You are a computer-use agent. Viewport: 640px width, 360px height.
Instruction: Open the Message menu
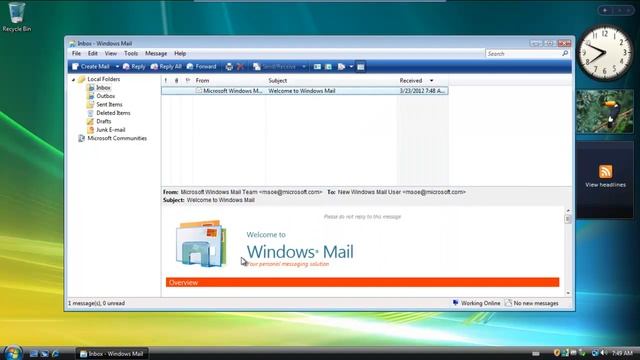click(156, 53)
